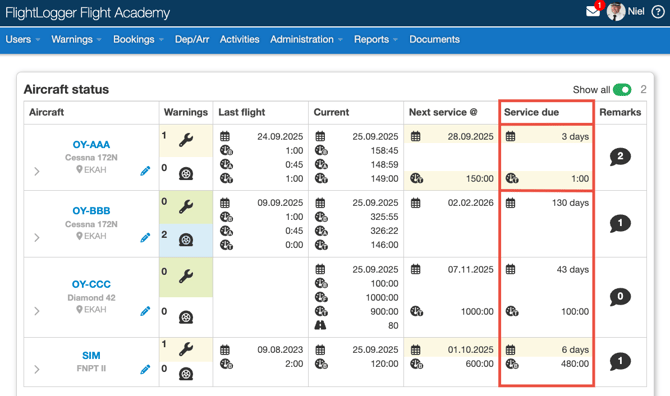Image resolution: width=670 pixels, height=396 pixels.
Task: Click OY-AAA maintenance wrench warning icon
Action: pyautogui.click(x=186, y=140)
